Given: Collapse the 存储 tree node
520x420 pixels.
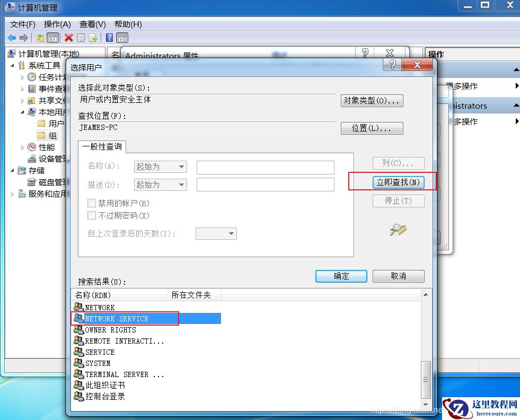Looking at the screenshot, I should point(12,171).
